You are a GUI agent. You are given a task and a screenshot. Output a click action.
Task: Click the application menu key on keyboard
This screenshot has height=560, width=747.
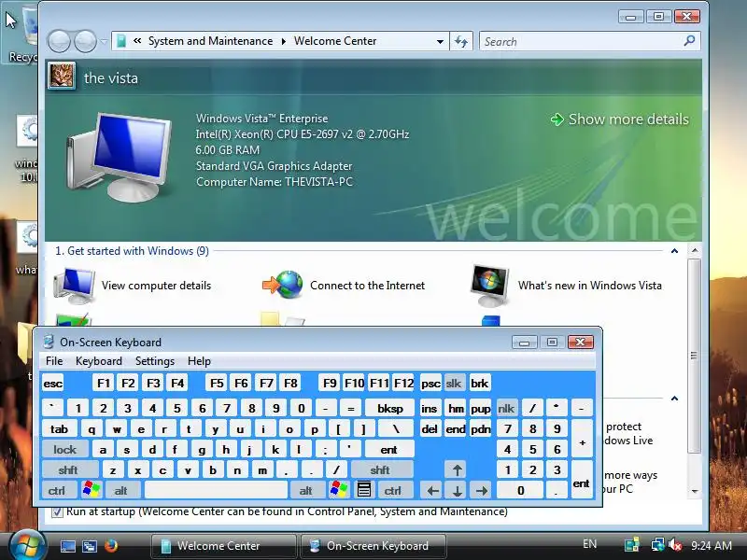(364, 490)
